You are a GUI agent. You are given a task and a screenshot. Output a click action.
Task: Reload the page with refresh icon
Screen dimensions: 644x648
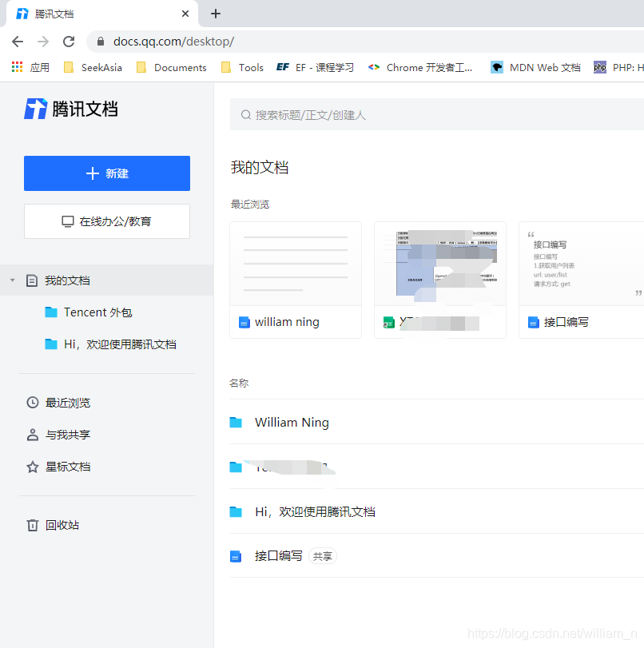click(69, 42)
